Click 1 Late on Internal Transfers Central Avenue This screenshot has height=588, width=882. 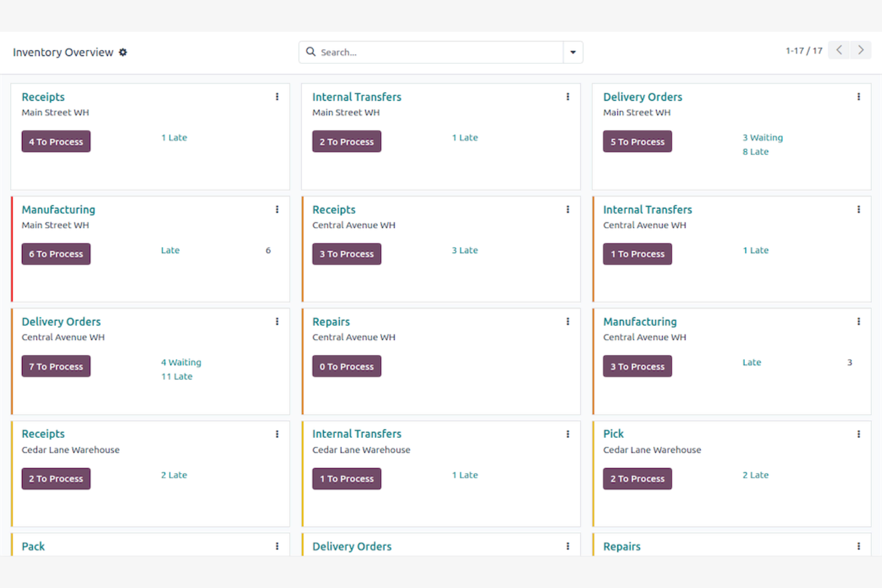(x=756, y=250)
